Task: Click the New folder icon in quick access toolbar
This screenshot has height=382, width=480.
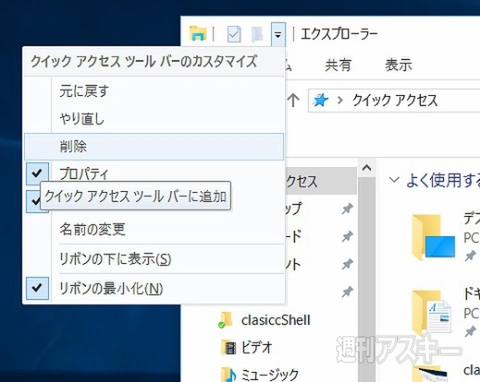Action: (257, 34)
